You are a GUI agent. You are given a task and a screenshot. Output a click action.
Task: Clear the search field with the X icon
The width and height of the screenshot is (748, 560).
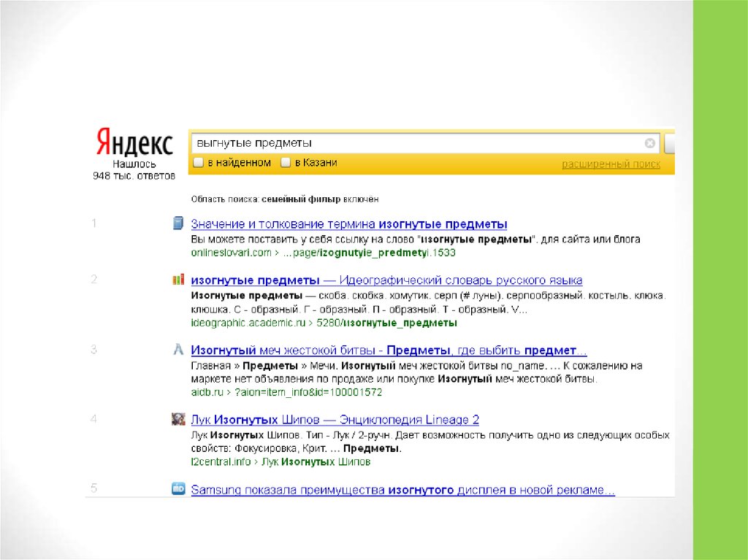(649, 143)
